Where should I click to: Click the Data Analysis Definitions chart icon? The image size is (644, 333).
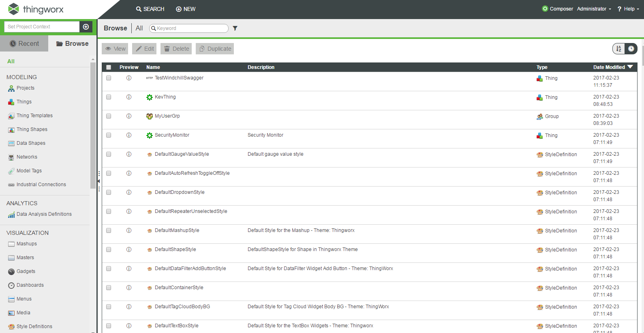(x=11, y=215)
